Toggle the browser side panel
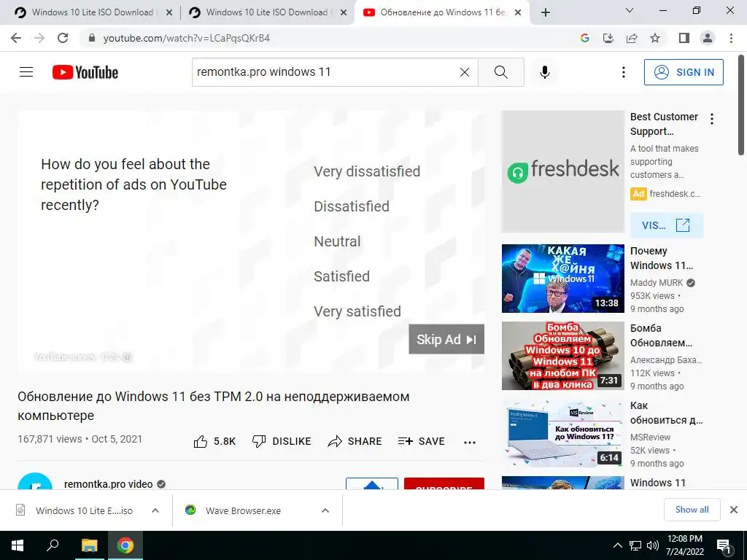 pos(684,38)
